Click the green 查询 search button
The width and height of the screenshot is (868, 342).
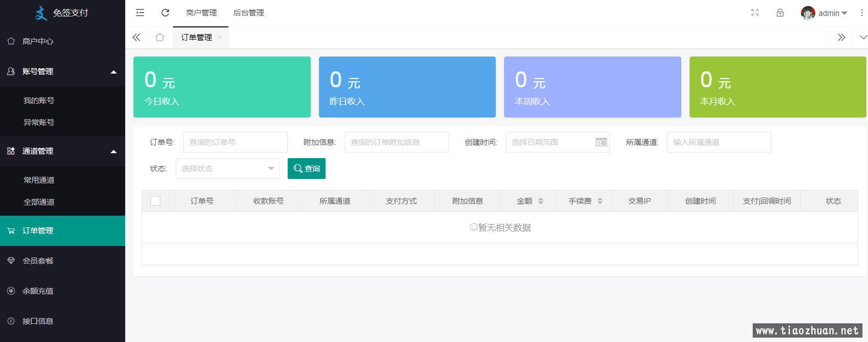(x=306, y=169)
